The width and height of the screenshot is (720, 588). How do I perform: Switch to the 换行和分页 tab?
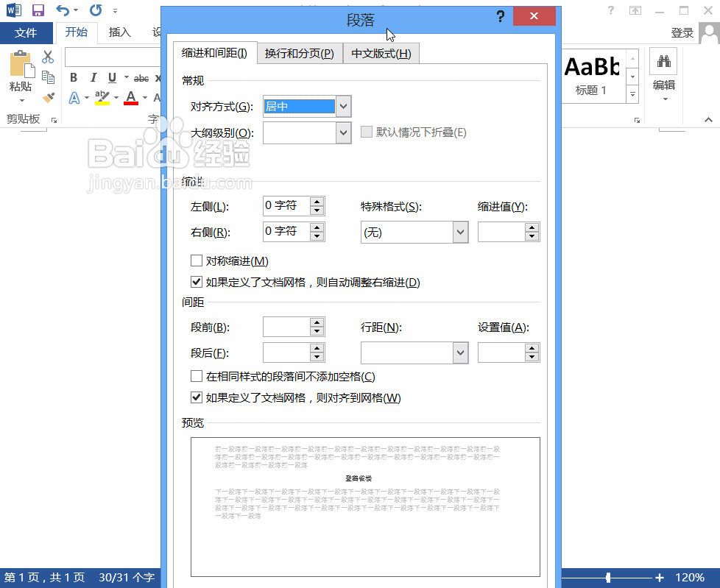tap(300, 53)
